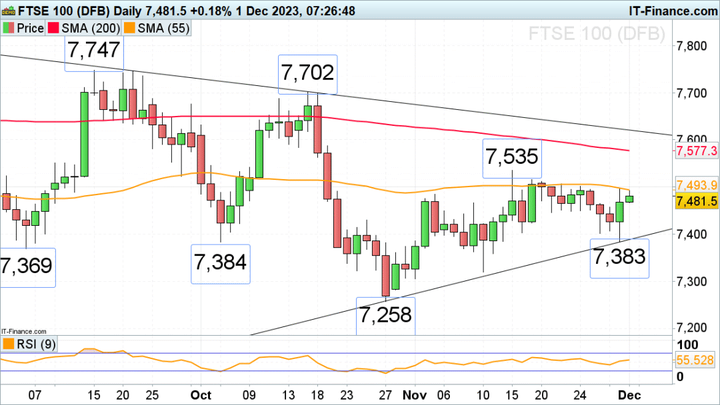Click the red SMA (200) legend swatch
The width and height of the screenshot is (720, 405).
tap(53, 28)
